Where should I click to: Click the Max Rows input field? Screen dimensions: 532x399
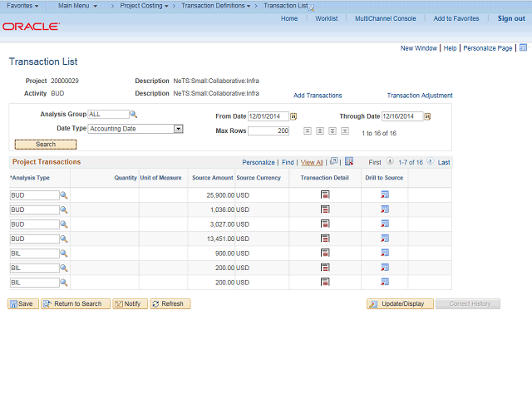coord(268,131)
